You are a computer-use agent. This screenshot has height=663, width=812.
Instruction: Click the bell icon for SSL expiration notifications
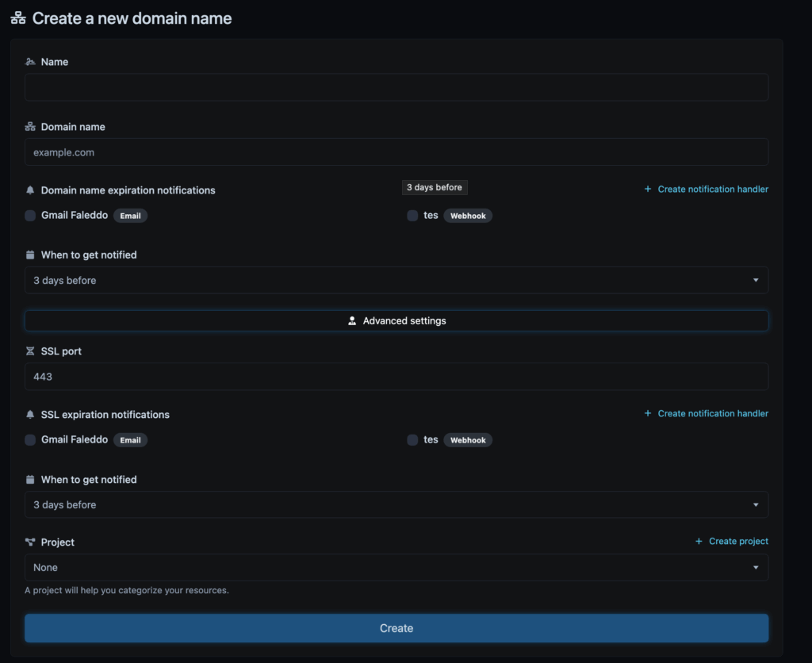tap(30, 415)
